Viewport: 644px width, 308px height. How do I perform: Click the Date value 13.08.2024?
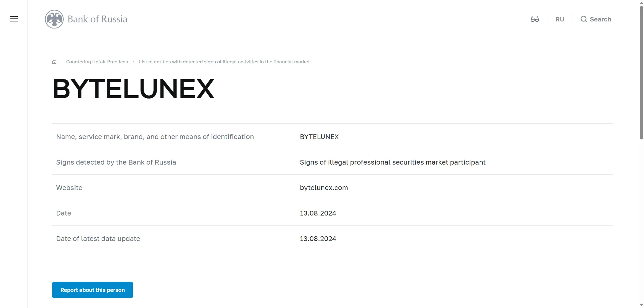318,213
